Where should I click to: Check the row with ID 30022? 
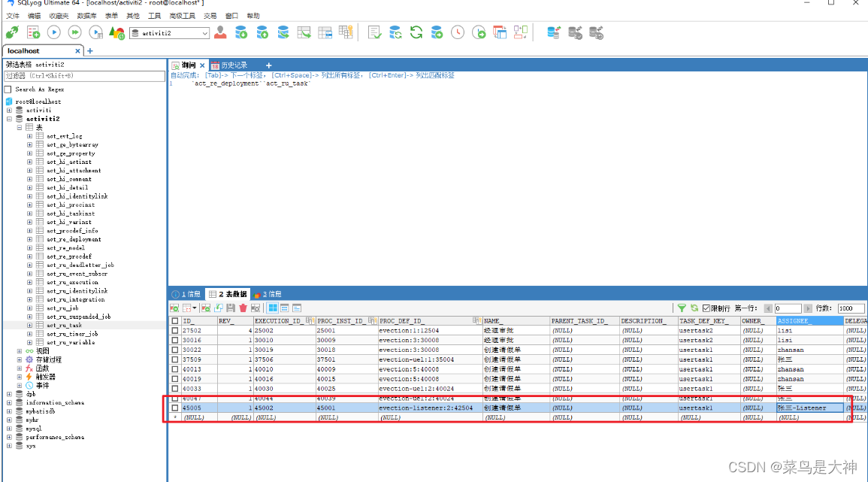(175, 350)
